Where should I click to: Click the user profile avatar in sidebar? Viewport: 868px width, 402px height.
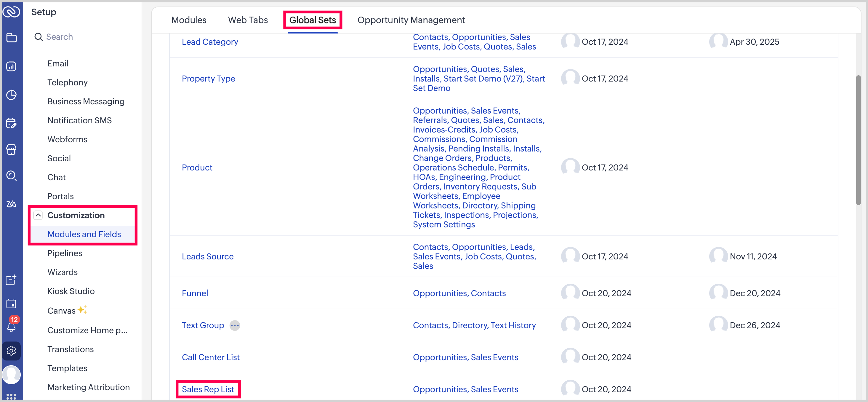coord(12,375)
